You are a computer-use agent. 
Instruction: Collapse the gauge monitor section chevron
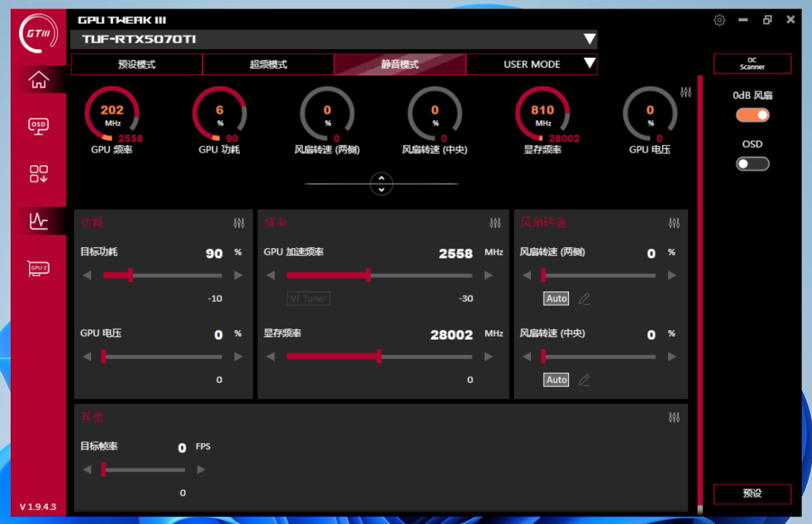tap(381, 184)
